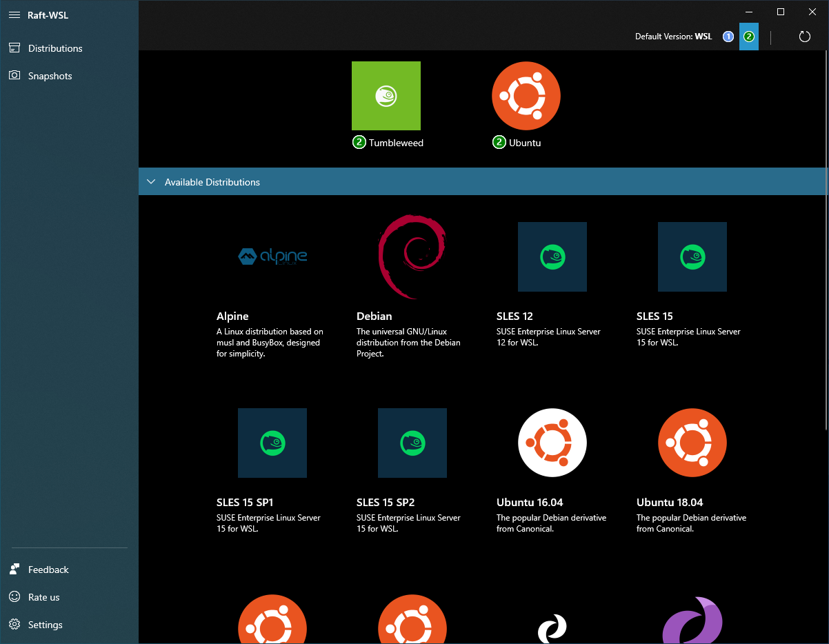Click the SLES 15 title text

pos(655,316)
